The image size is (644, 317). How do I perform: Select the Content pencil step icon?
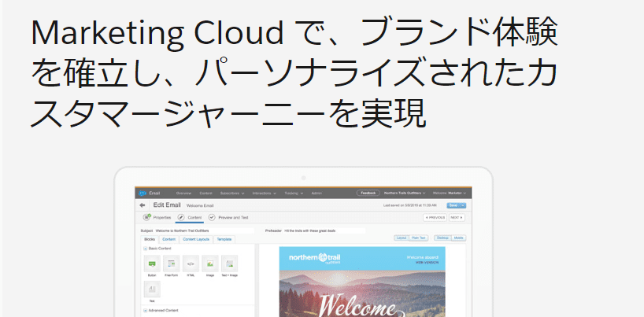coord(181,218)
